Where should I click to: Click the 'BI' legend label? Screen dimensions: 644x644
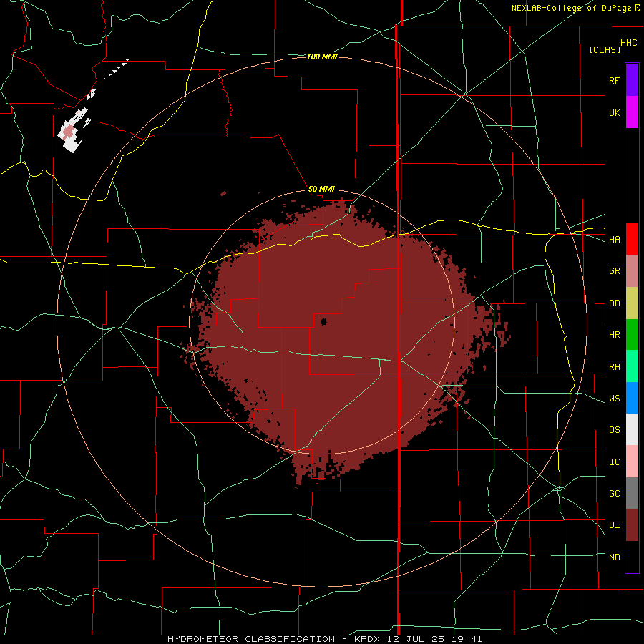(614, 525)
